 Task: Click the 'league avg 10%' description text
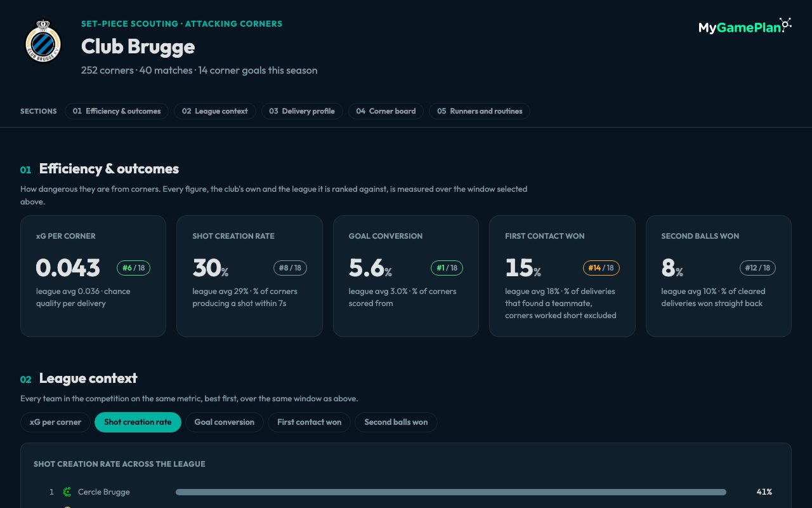713,297
